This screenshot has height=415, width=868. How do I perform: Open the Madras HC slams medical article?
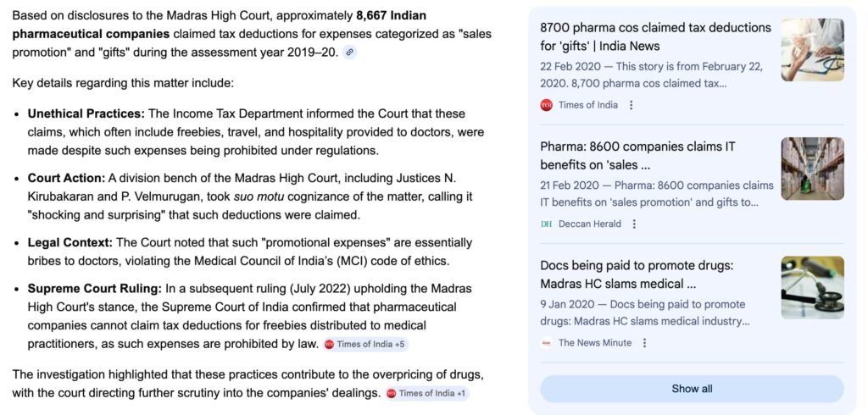(x=636, y=274)
